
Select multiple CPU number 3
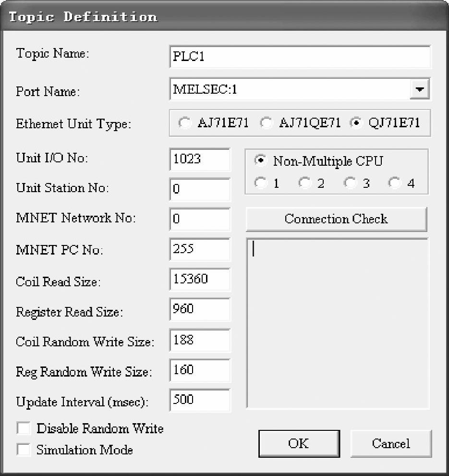point(350,183)
